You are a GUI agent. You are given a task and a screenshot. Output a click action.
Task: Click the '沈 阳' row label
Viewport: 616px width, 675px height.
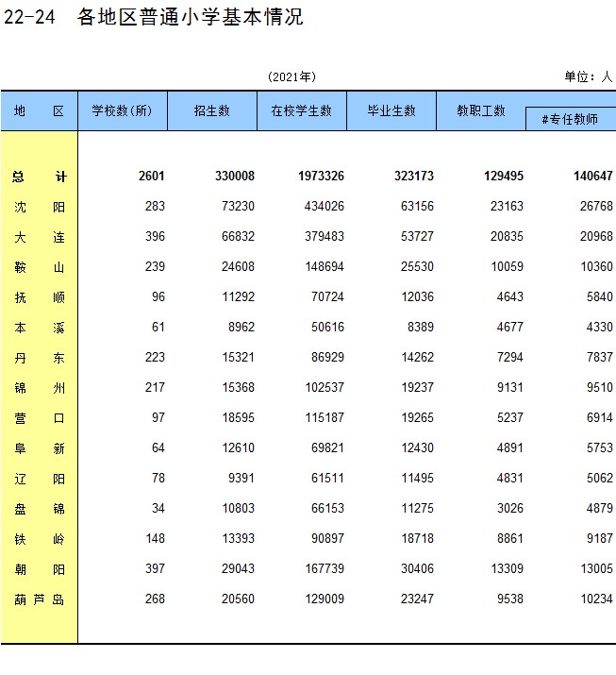pos(39,207)
